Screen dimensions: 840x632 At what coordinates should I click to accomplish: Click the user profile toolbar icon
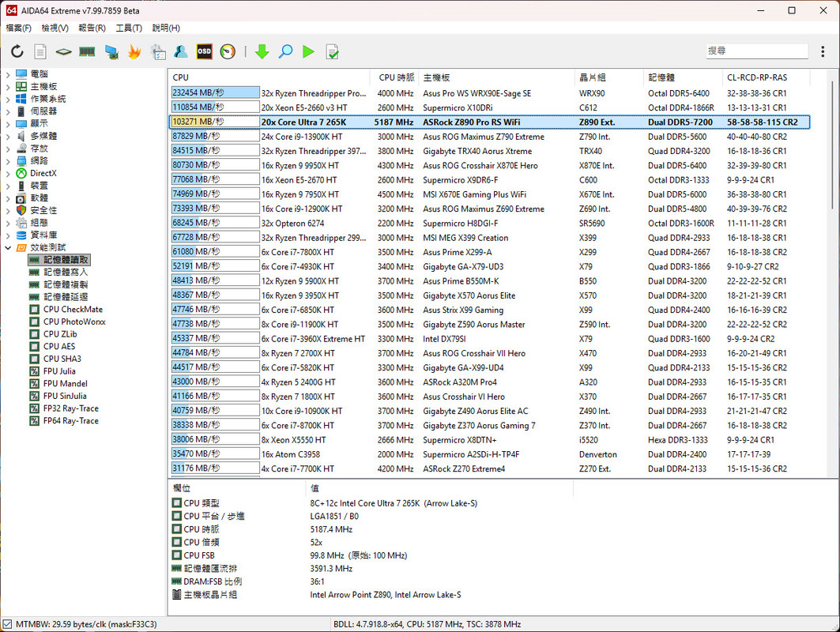pos(181,51)
